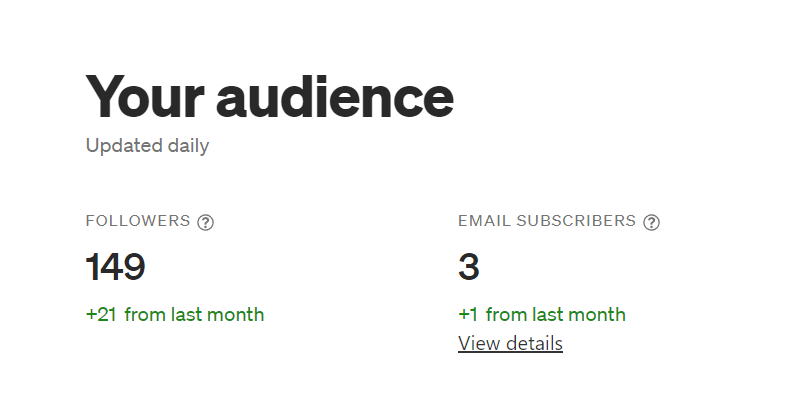Open the View details link
Image resolution: width=804 pixels, height=415 pixels.
coord(510,343)
